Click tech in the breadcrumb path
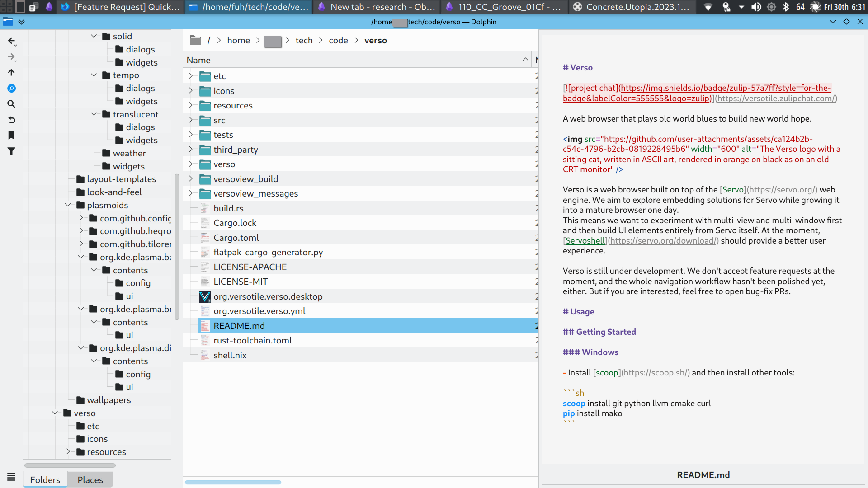Viewport: 868px width, 488px height. [304, 40]
